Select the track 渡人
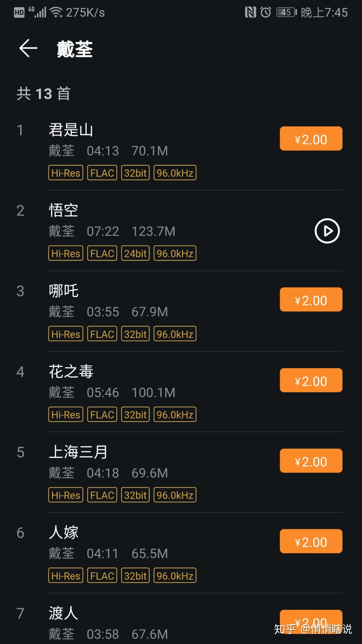Image resolution: width=362 pixels, height=644 pixels. click(63, 613)
